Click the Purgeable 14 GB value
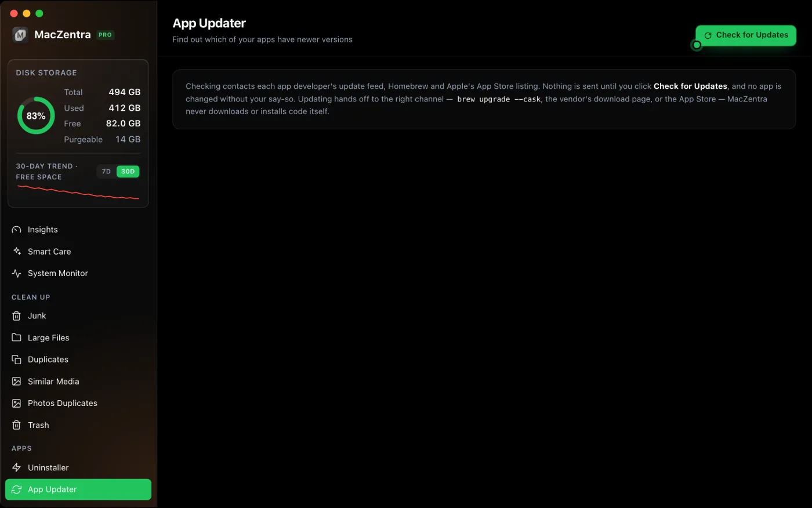812x508 pixels. [x=128, y=139]
